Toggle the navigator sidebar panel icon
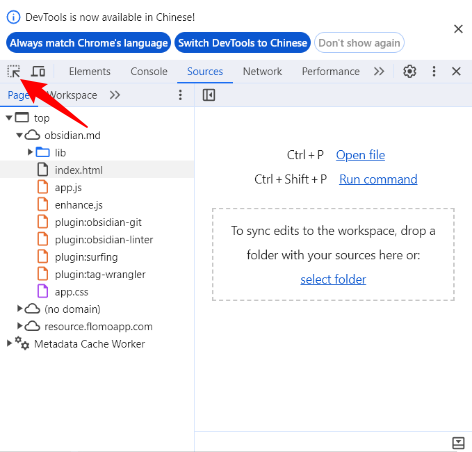The image size is (472, 452). pos(209,95)
